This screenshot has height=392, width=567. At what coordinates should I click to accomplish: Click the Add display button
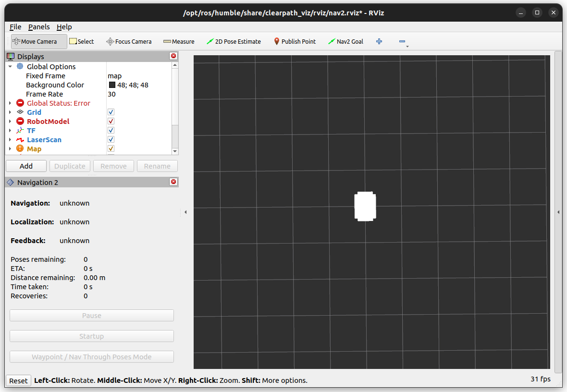[x=26, y=166]
